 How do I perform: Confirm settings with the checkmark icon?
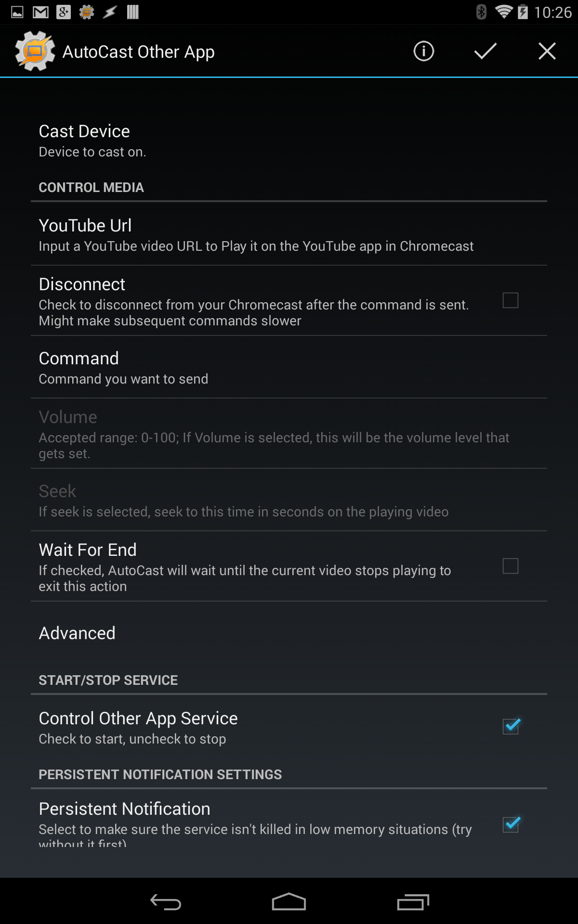pos(485,51)
